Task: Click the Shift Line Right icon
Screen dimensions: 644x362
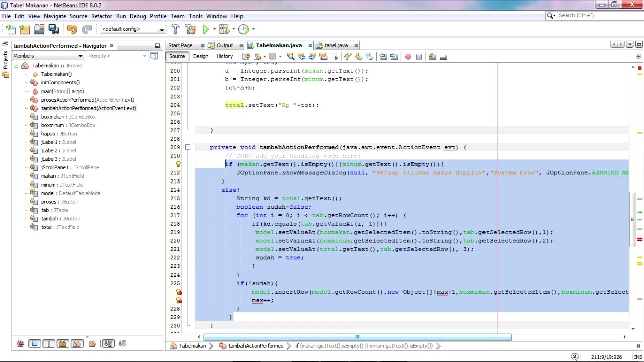Action: pos(394,56)
